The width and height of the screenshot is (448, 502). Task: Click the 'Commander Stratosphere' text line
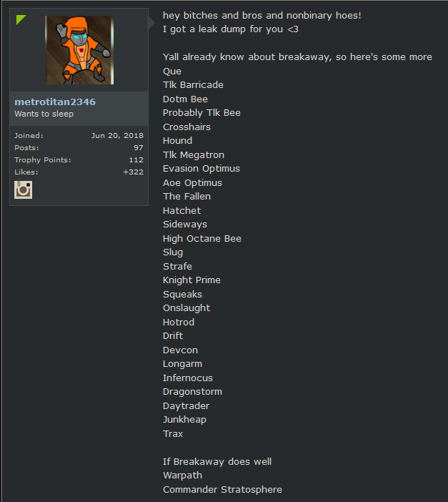click(222, 490)
